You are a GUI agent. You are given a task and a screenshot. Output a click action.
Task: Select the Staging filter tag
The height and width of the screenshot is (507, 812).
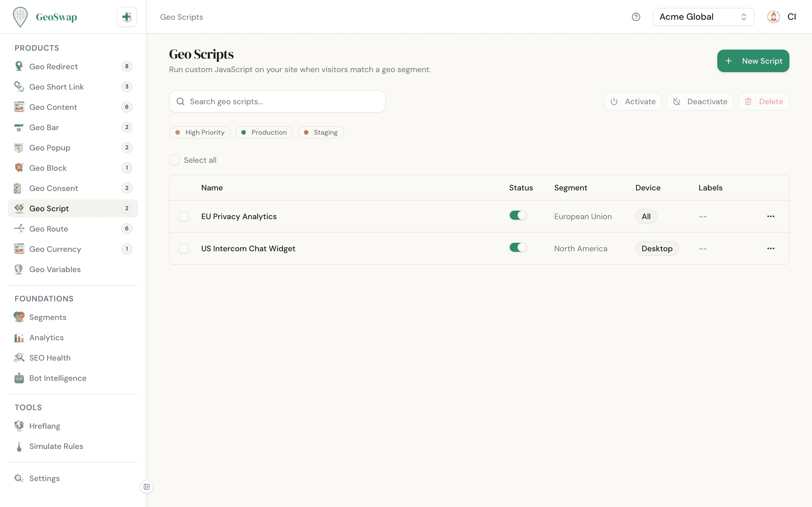point(321,132)
